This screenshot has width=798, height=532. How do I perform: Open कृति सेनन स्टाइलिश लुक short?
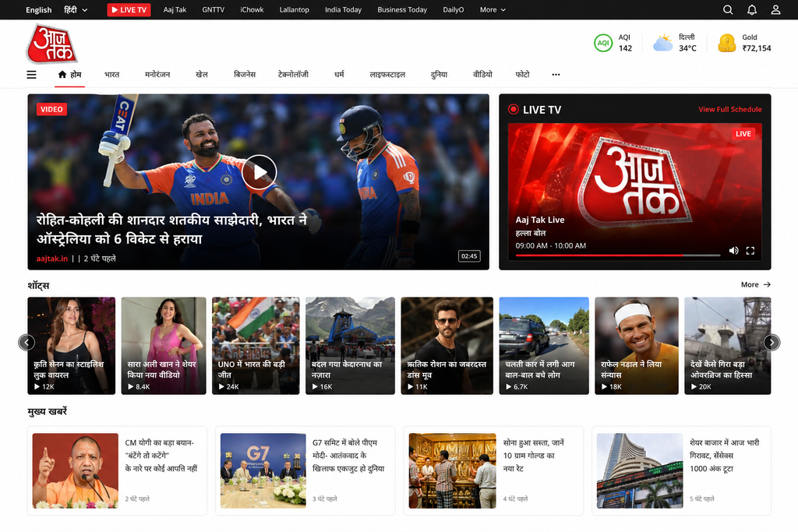coord(71,346)
